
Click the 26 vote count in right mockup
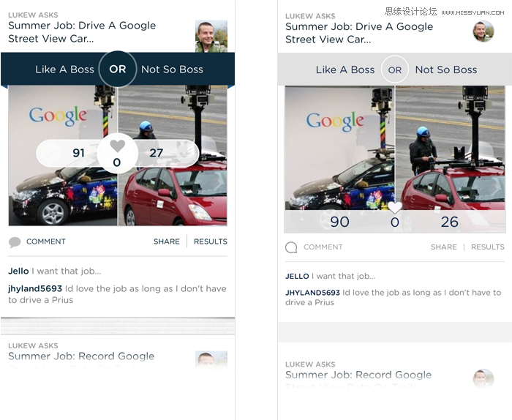(450, 222)
